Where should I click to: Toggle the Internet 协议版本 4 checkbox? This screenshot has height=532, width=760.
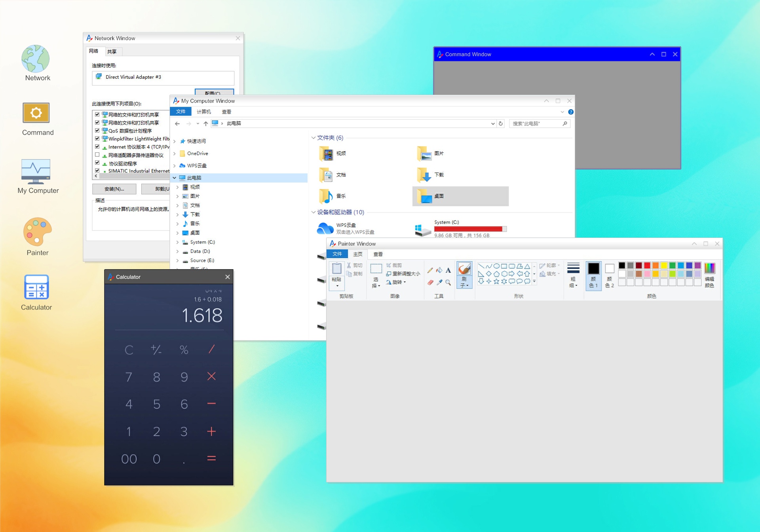[97, 146]
